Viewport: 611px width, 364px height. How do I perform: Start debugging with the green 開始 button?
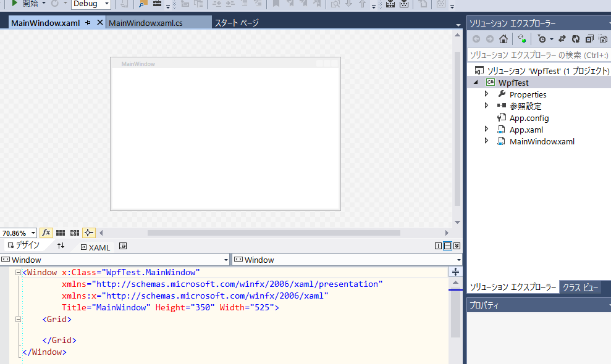tap(25, 4)
